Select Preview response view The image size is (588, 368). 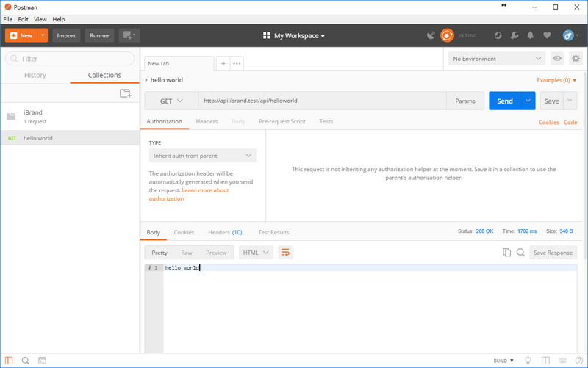[216, 253]
